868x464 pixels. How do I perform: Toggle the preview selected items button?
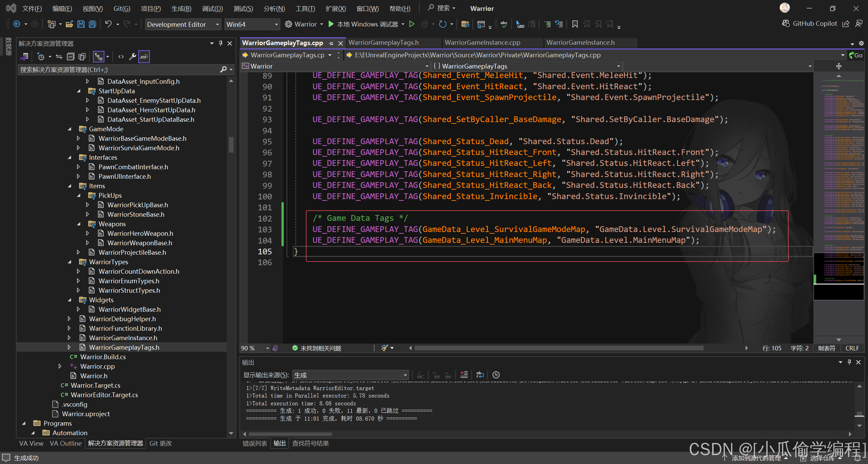144,57
